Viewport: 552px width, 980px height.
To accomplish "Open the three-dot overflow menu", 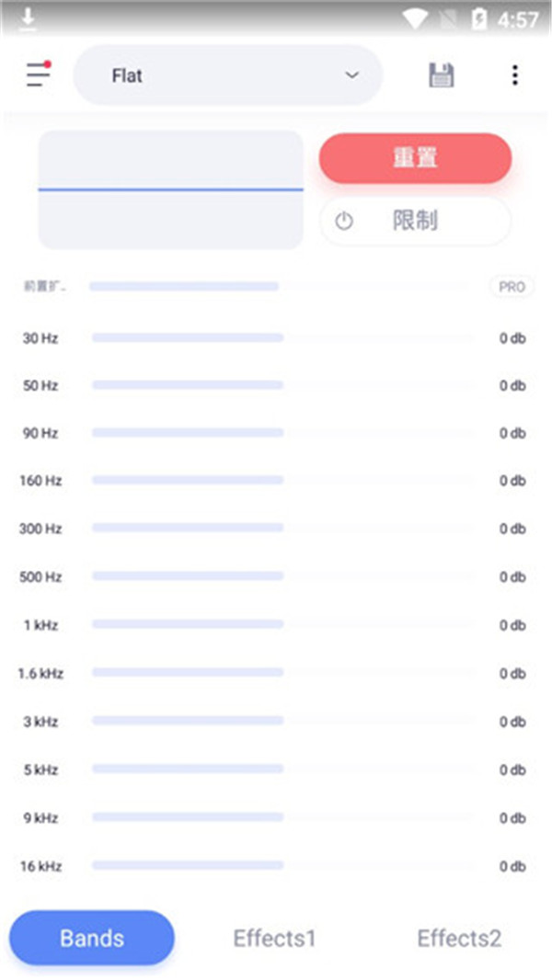I will coord(514,75).
